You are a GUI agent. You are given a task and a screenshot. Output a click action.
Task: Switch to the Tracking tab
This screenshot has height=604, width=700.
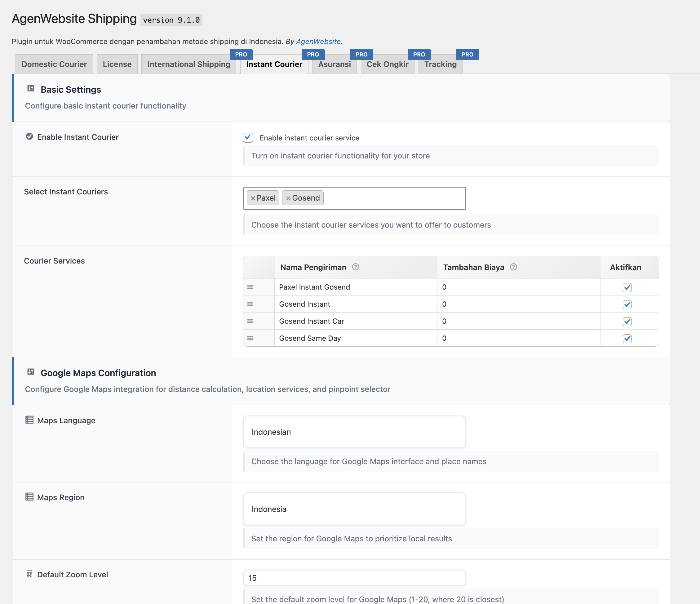click(440, 64)
